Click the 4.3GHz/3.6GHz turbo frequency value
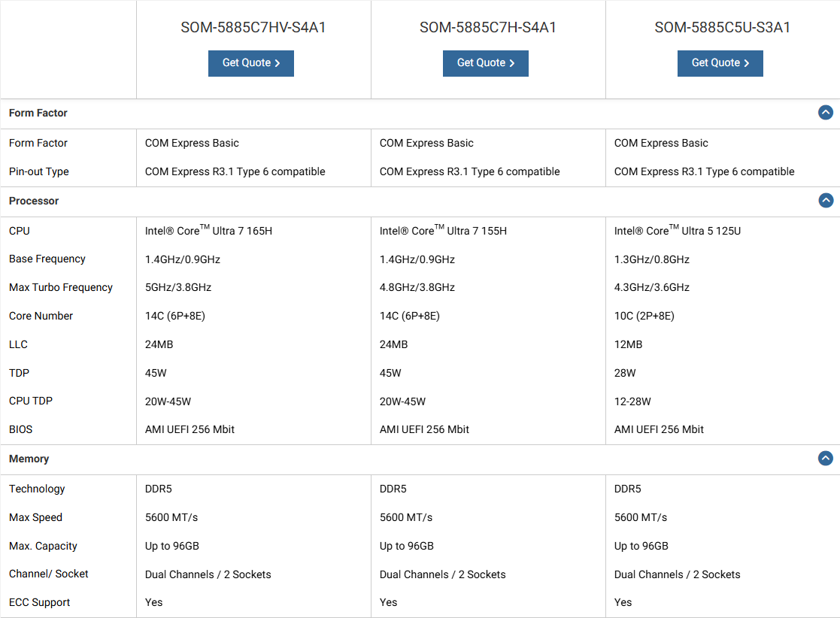The width and height of the screenshot is (840, 618). tap(652, 288)
